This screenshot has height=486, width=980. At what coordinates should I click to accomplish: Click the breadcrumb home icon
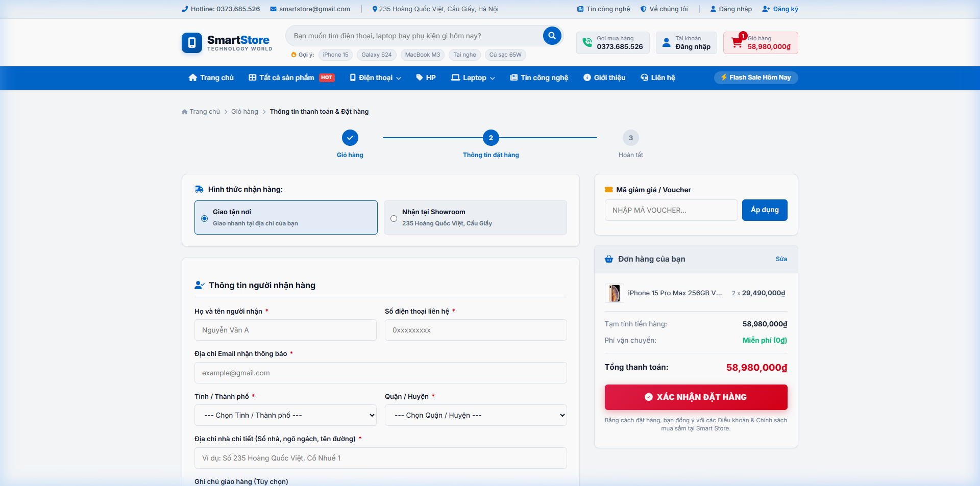tap(184, 112)
